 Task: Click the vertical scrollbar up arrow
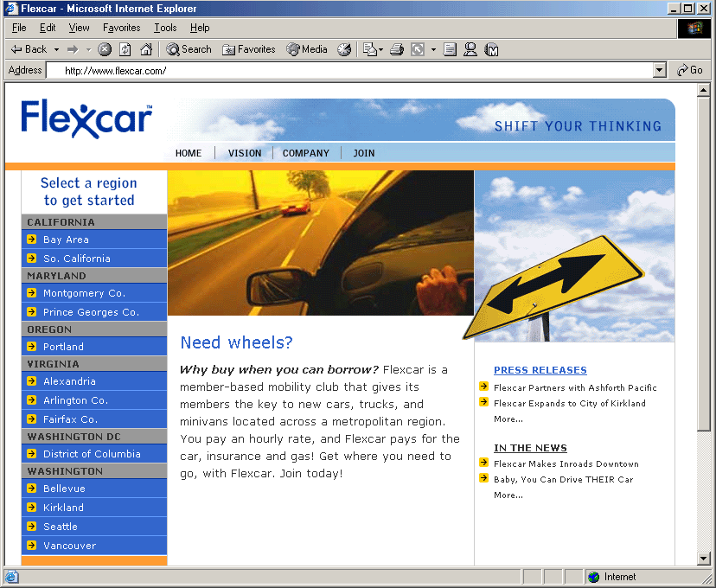click(704, 90)
